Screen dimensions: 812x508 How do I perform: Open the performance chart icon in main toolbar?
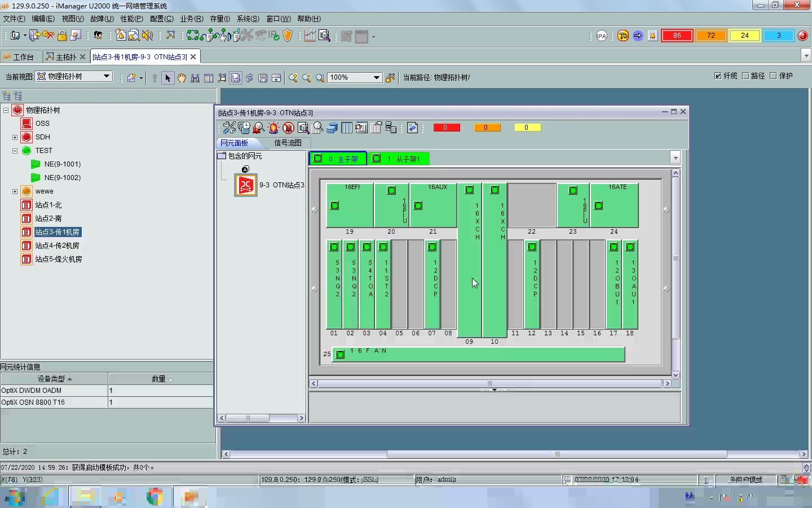click(x=310, y=36)
